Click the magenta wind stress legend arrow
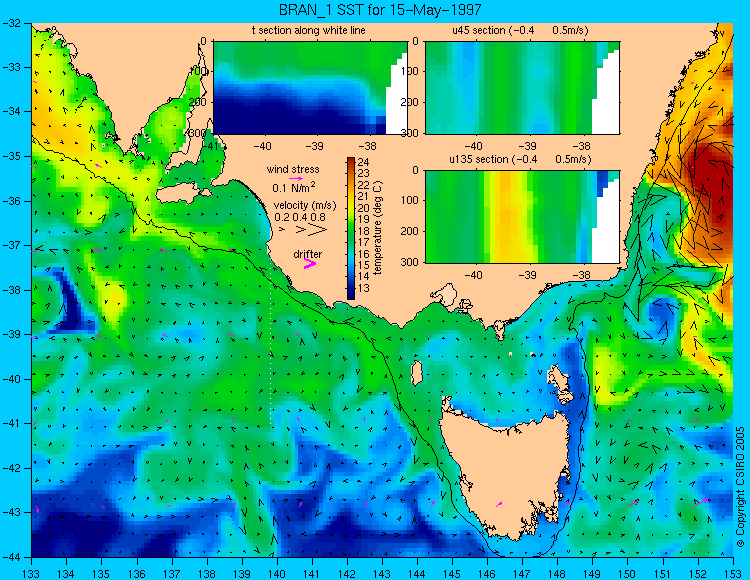750x580 pixels. [296, 178]
